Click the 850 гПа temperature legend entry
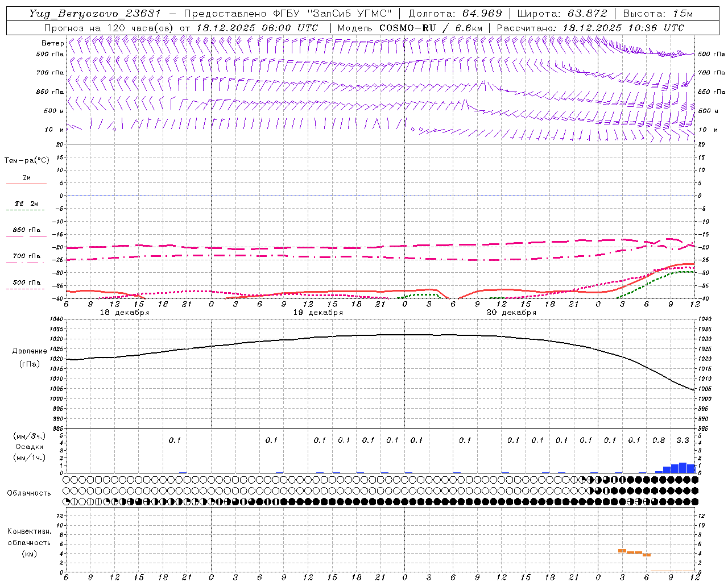 coord(27,230)
